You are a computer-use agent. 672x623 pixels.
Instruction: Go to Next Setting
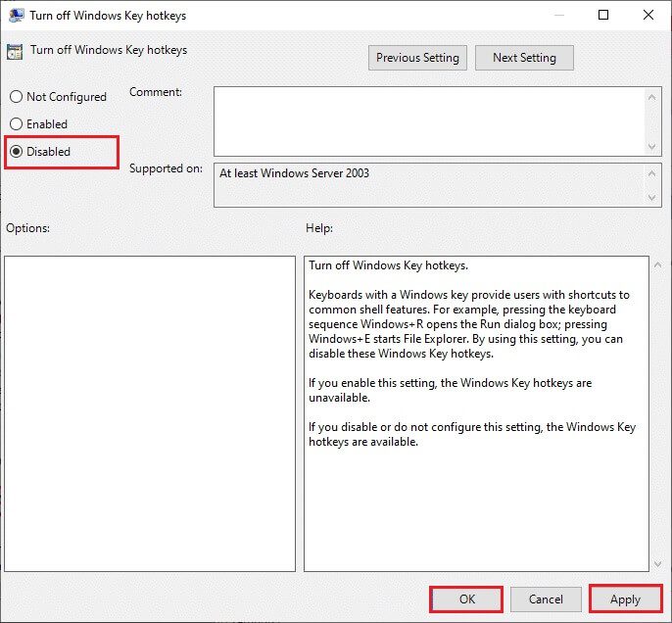tap(524, 58)
